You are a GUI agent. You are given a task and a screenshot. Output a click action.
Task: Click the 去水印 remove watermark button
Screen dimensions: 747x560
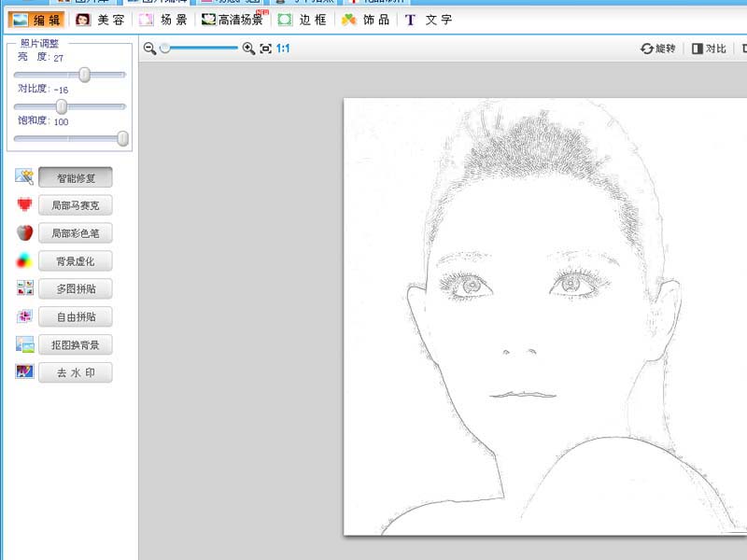click(x=76, y=372)
